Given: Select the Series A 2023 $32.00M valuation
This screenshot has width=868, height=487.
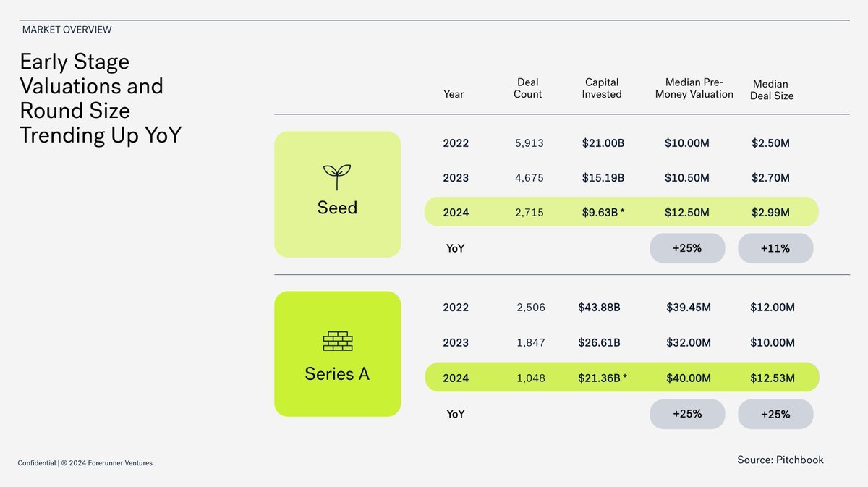Looking at the screenshot, I should pyautogui.click(x=688, y=342).
